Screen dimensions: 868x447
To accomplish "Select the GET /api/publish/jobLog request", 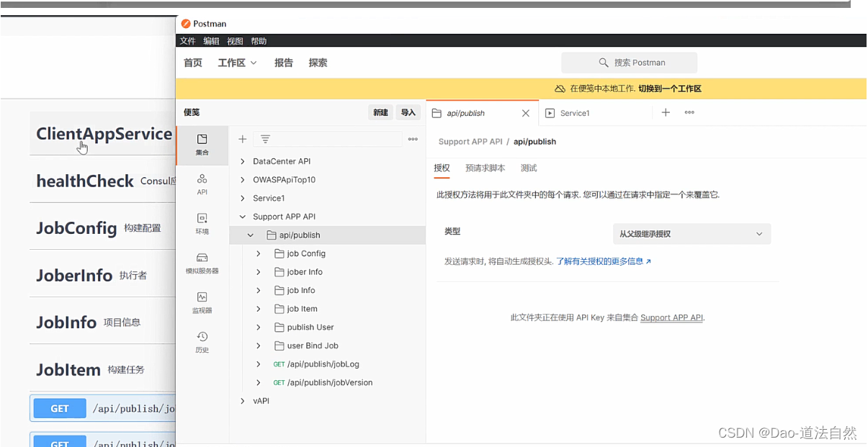I will (317, 364).
